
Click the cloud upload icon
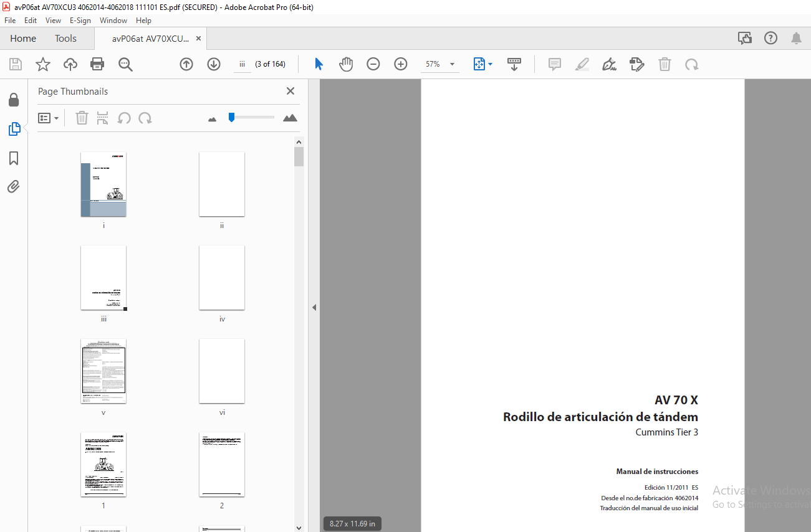[x=70, y=64]
